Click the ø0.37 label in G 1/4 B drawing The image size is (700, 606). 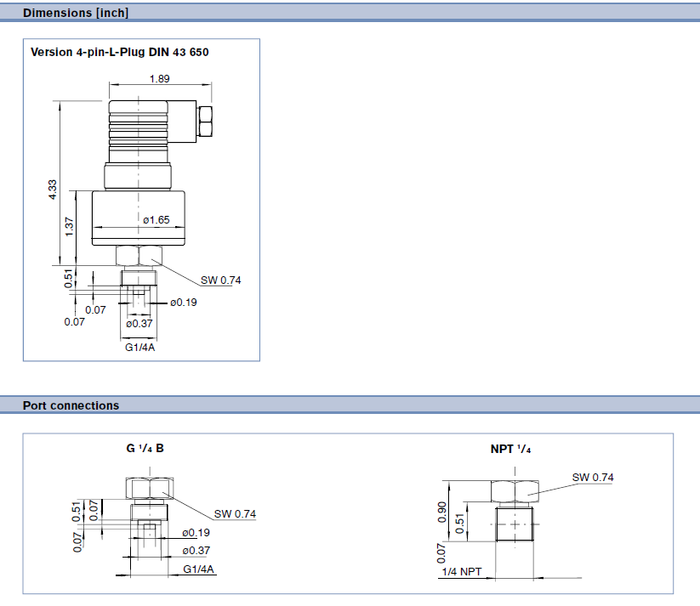[x=196, y=551]
